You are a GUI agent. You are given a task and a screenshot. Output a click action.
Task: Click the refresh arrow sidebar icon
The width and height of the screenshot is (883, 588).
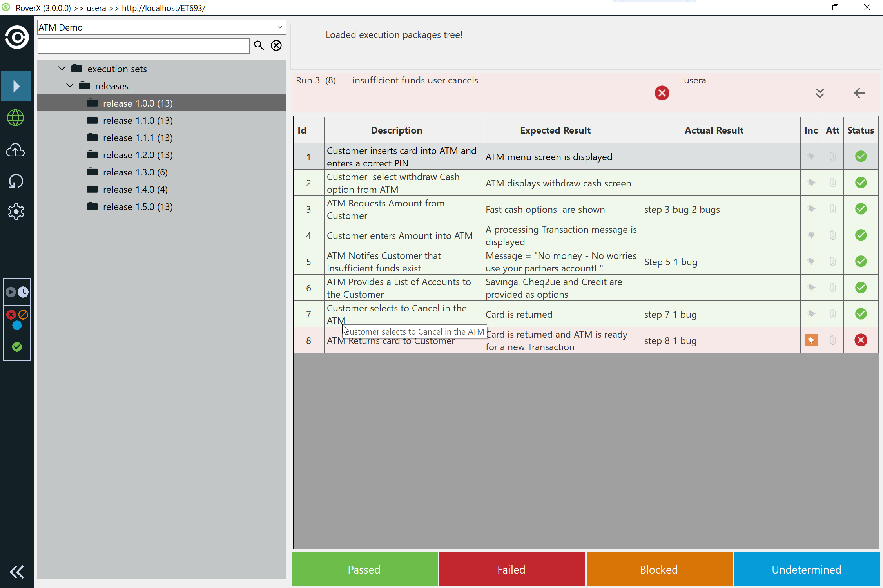tap(16, 181)
